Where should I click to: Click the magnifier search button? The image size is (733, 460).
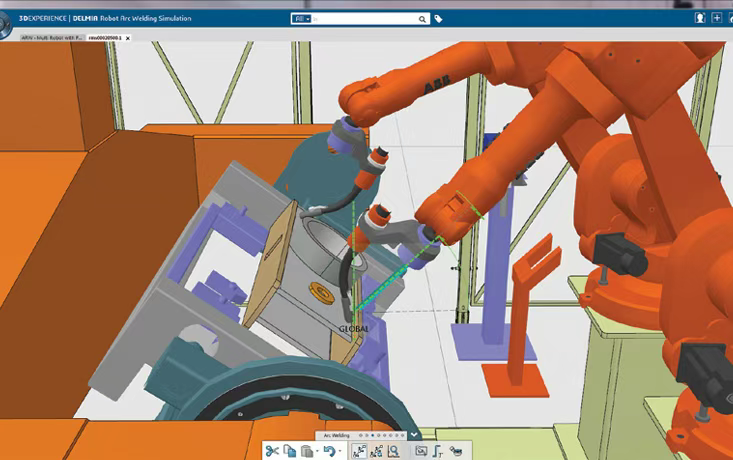pos(422,19)
